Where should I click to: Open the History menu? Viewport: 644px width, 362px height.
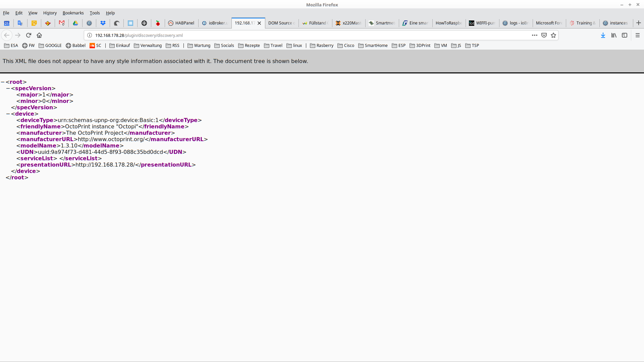[x=50, y=13]
